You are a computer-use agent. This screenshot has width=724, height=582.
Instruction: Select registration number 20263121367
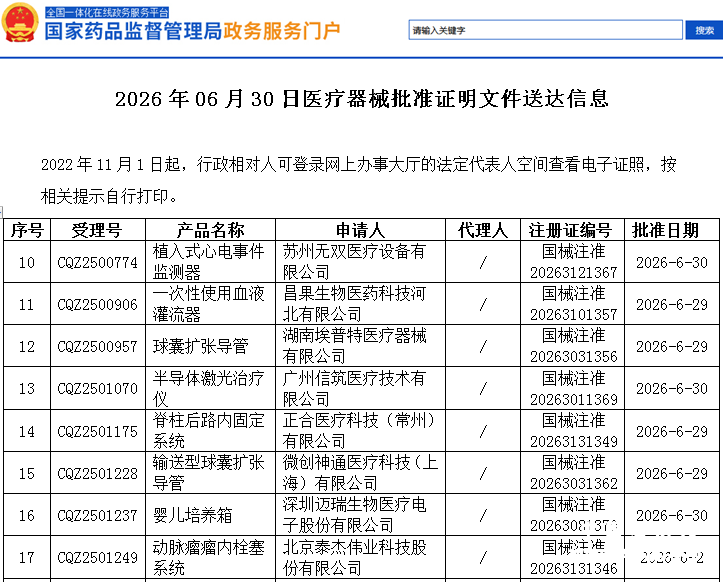(x=573, y=273)
